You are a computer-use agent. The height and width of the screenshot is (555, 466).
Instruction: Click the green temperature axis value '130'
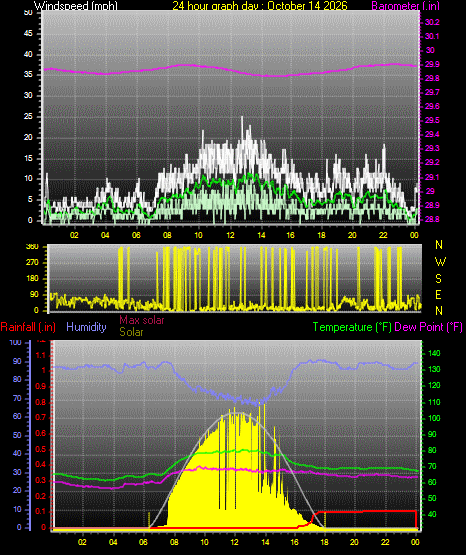[x=434, y=369]
